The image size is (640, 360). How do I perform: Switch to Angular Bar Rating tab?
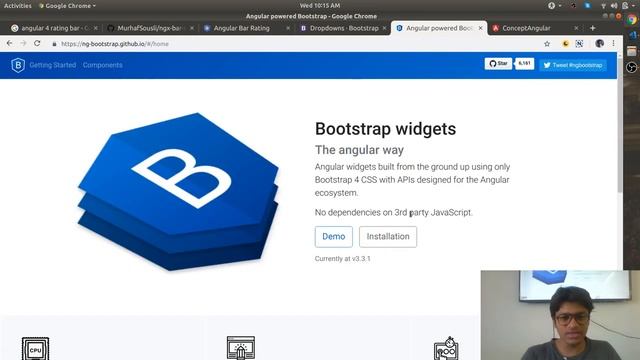pyautogui.click(x=242, y=28)
